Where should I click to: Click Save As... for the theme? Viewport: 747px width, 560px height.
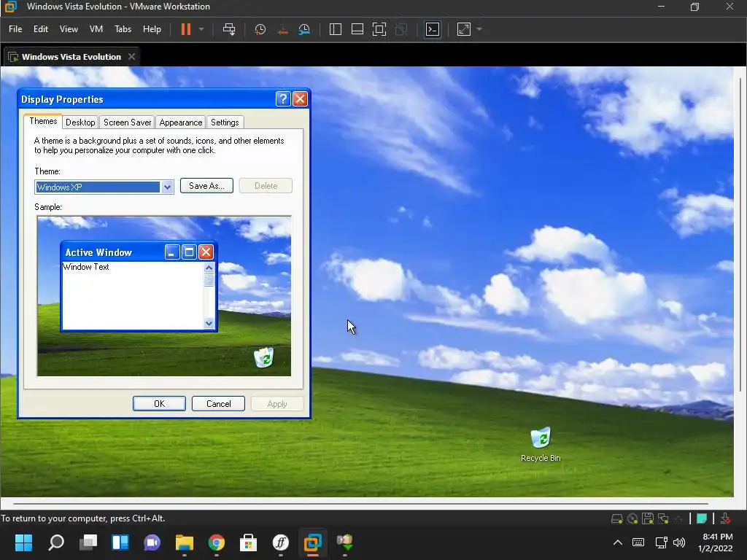pyautogui.click(x=206, y=186)
